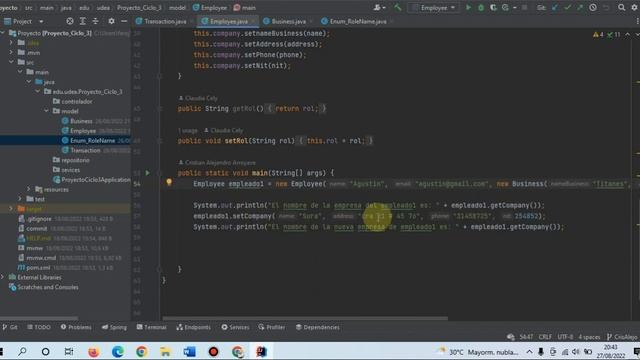Click the Select Opened File target icon
The width and height of the screenshot is (640, 360).
(x=70, y=21)
